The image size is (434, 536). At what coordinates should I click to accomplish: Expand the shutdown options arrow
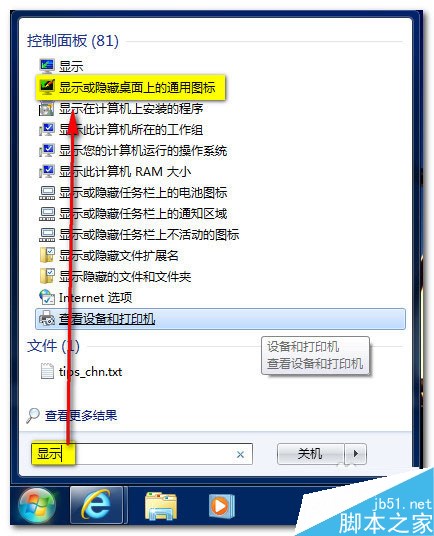[355, 454]
